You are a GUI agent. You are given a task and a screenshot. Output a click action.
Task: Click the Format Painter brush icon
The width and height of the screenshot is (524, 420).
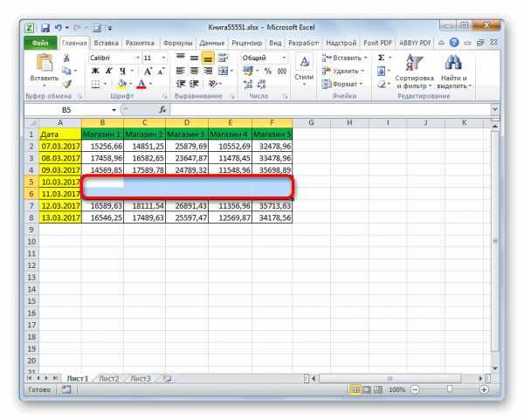click(67, 84)
